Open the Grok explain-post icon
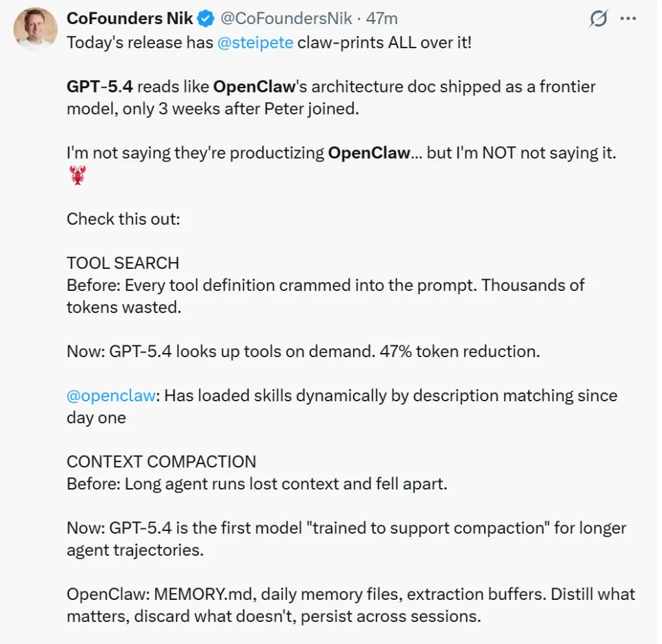The width and height of the screenshot is (662, 644). point(598,19)
